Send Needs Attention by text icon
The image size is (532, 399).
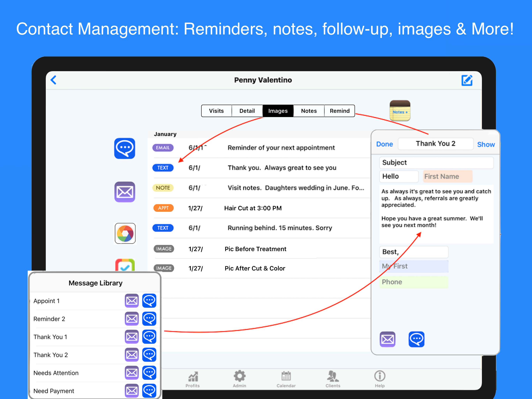point(149,373)
